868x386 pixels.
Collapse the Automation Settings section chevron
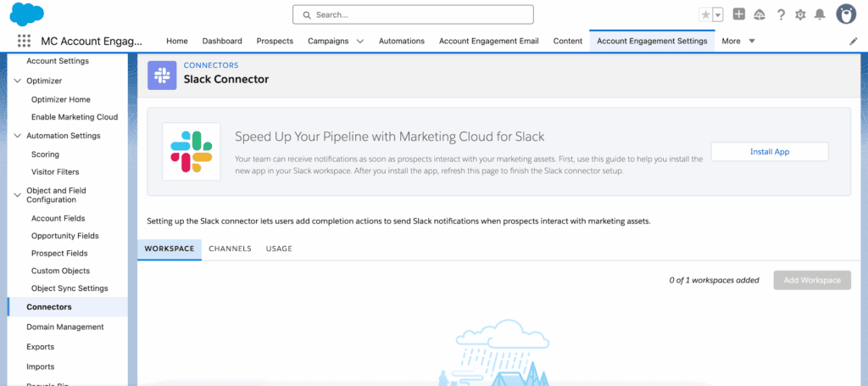click(17, 136)
